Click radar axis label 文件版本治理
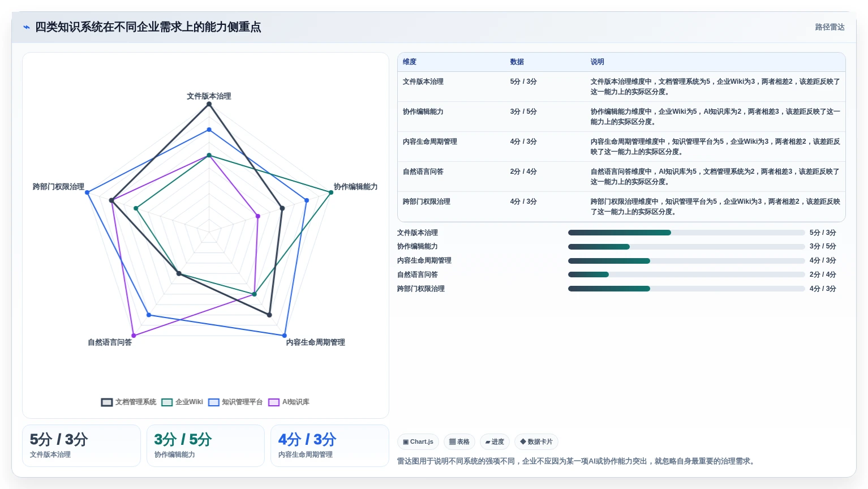Viewport: 868px width, 489px height. [x=209, y=96]
